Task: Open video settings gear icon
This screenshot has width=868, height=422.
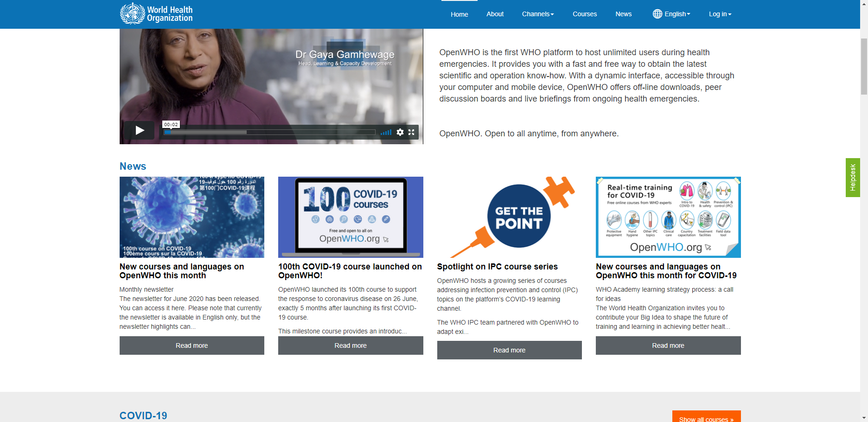Action: [400, 132]
